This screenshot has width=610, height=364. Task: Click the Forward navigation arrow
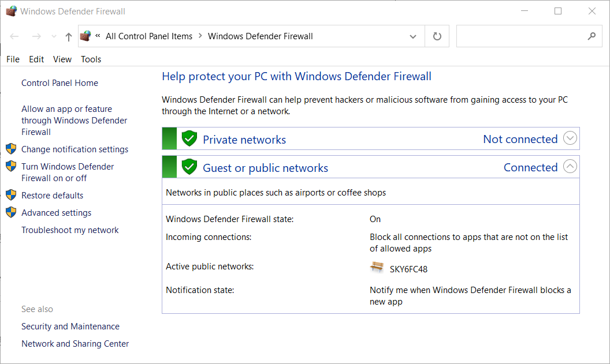click(36, 36)
